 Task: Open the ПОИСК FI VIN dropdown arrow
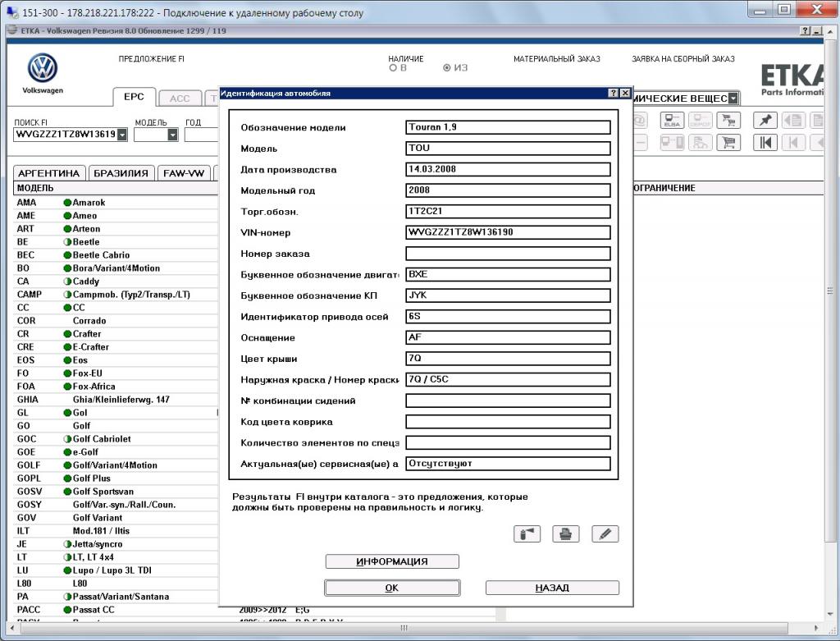122,135
